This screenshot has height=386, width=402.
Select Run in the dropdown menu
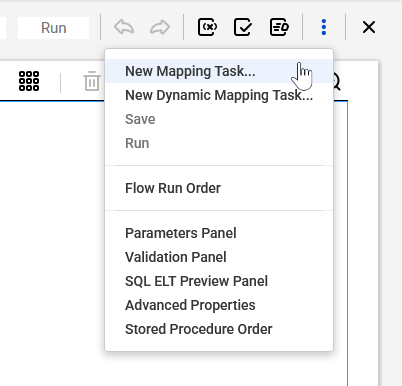point(219,143)
